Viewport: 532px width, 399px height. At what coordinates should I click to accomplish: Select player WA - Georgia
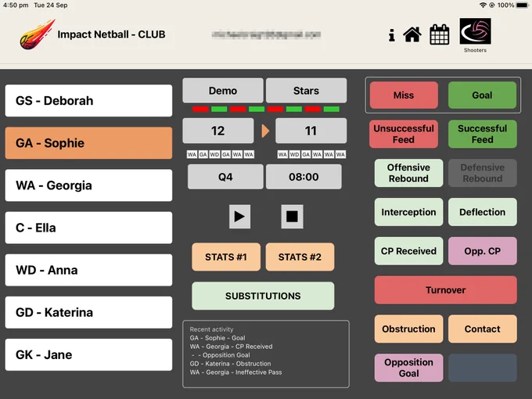[88, 185]
